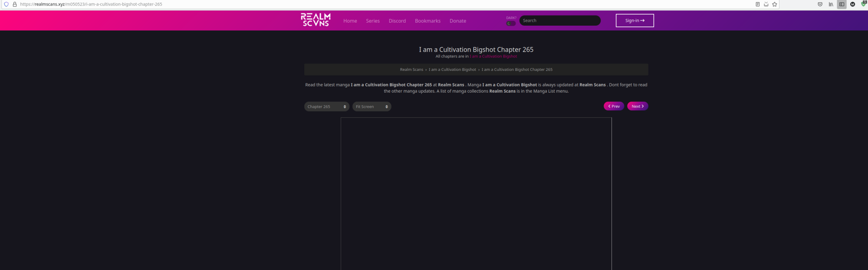Open the Series menu item
This screenshot has height=270, width=868.
tap(372, 21)
